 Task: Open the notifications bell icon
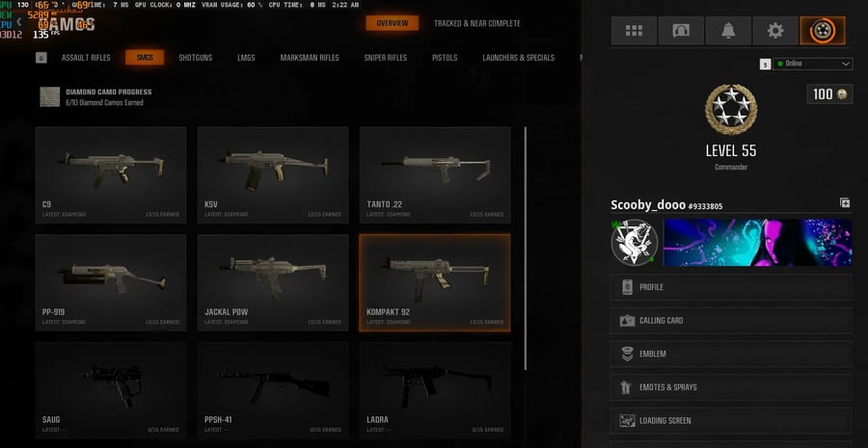coord(728,31)
